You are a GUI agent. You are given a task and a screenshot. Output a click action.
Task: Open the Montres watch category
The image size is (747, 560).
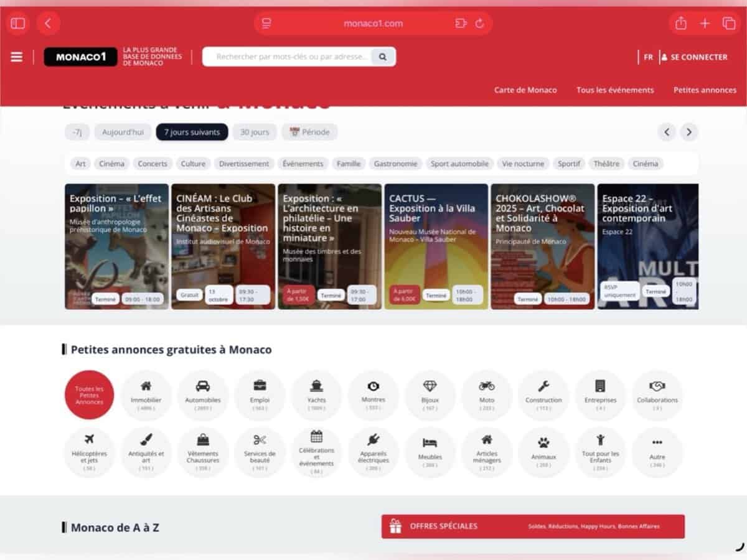click(x=373, y=395)
